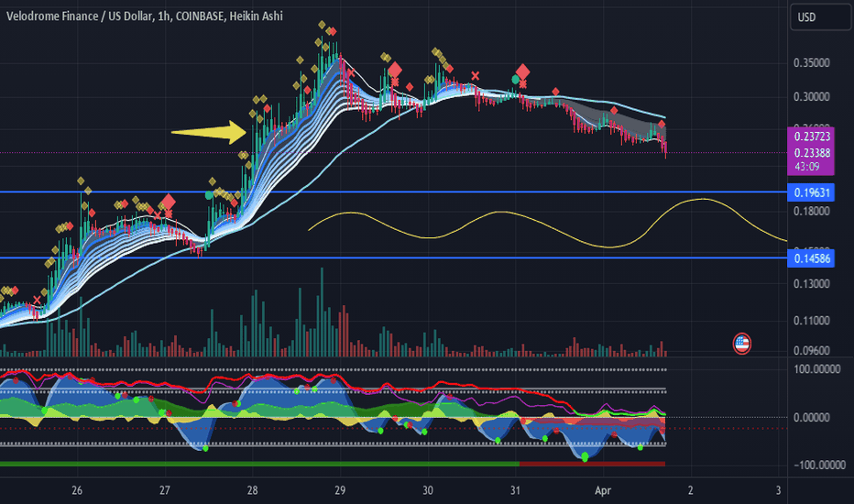Select the 0.19631 horizontal line price label
854x504 pixels.
point(811,192)
